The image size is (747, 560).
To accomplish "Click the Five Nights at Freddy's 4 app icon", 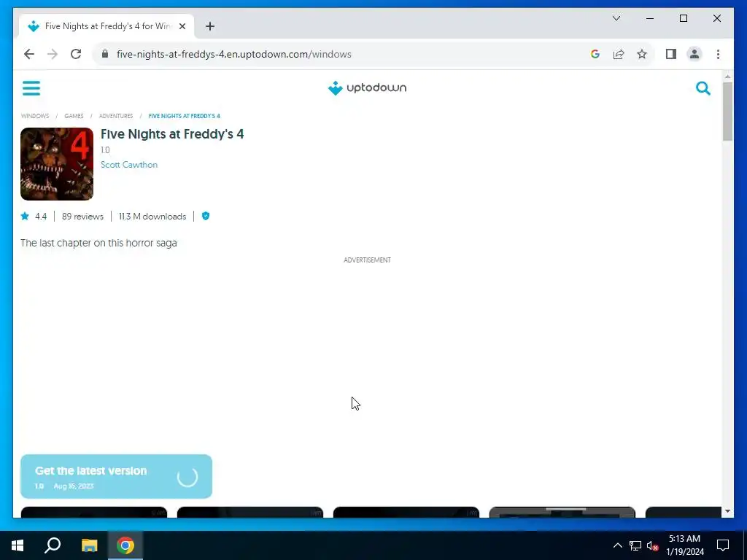I will (x=57, y=164).
